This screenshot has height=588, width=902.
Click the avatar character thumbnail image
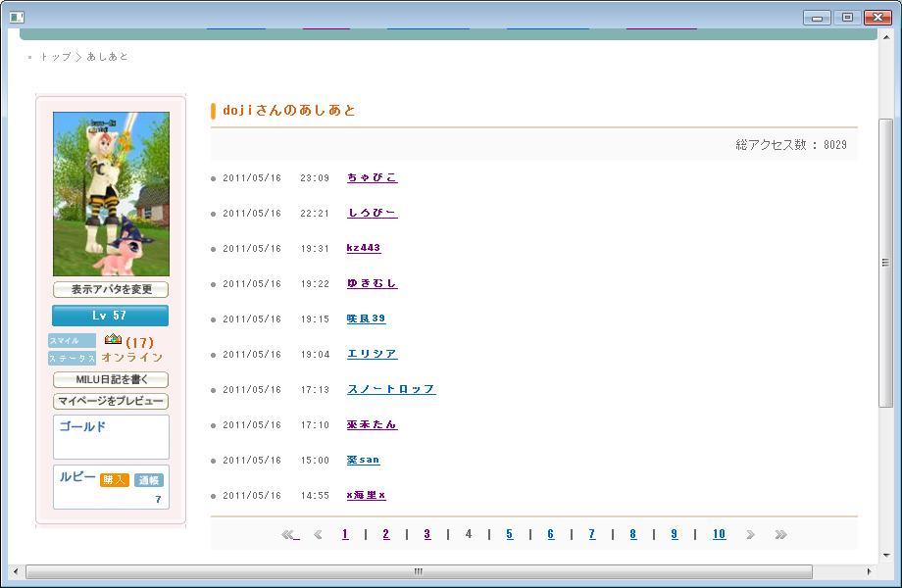111,194
